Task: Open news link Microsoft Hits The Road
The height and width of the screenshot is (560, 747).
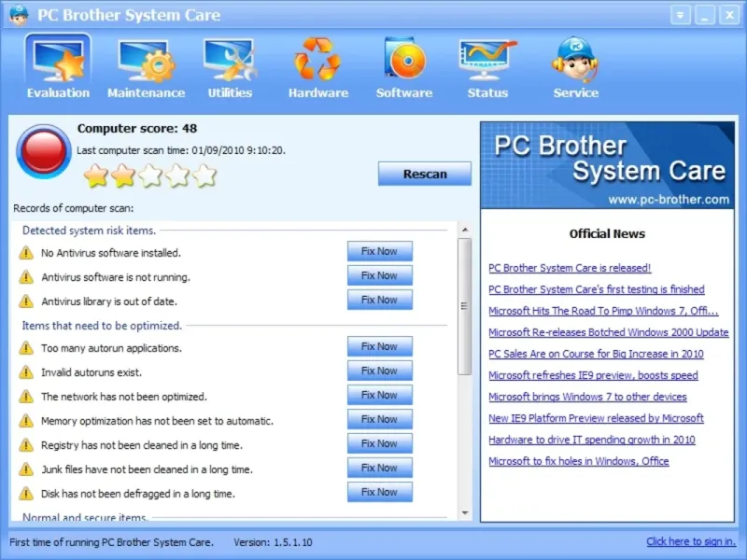Action: 603,311
